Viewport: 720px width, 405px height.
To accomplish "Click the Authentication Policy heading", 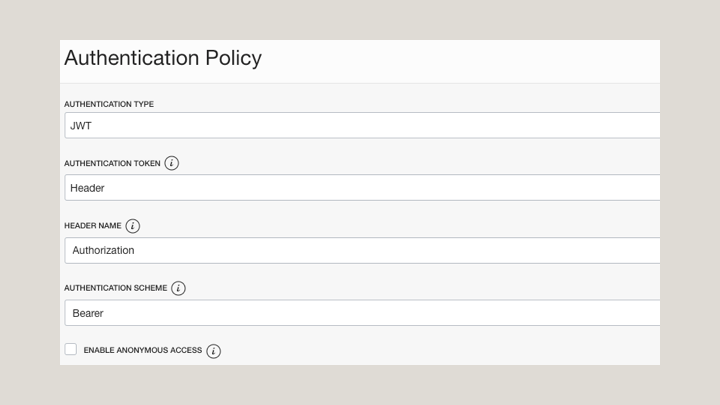I will tap(163, 58).
